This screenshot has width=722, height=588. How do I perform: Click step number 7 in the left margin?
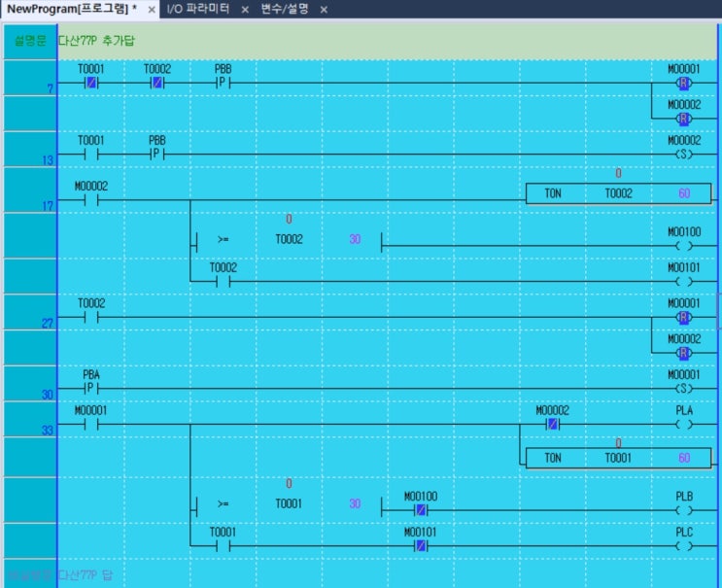[x=51, y=88]
